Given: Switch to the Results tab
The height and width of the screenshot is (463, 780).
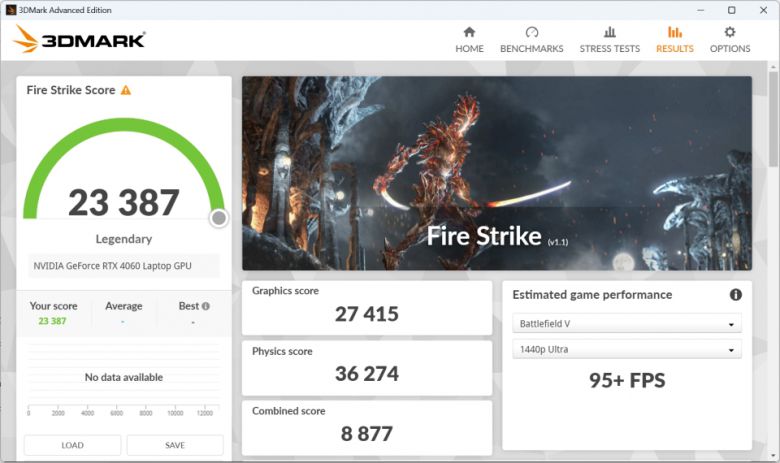Looking at the screenshot, I should [674, 40].
